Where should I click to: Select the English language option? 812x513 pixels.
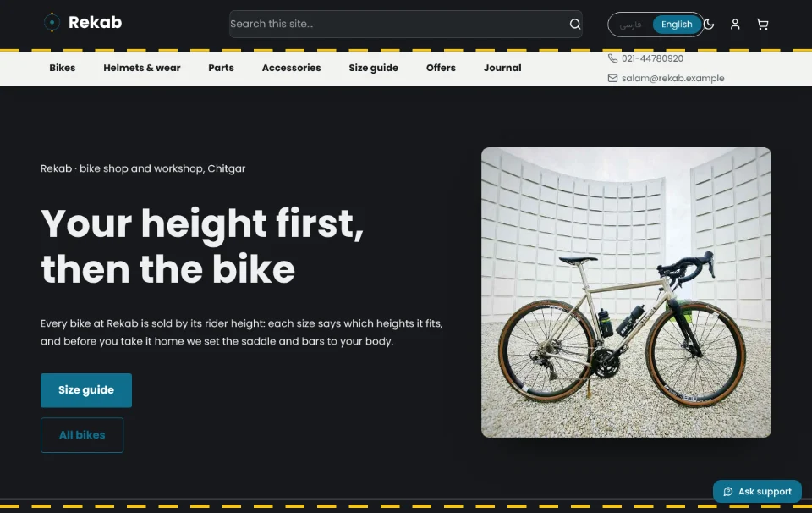[677, 25]
